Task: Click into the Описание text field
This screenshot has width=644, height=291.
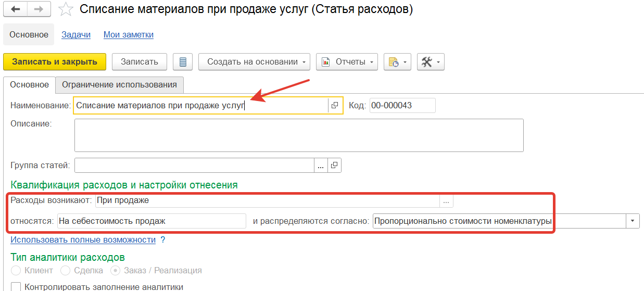Action: 299,135
